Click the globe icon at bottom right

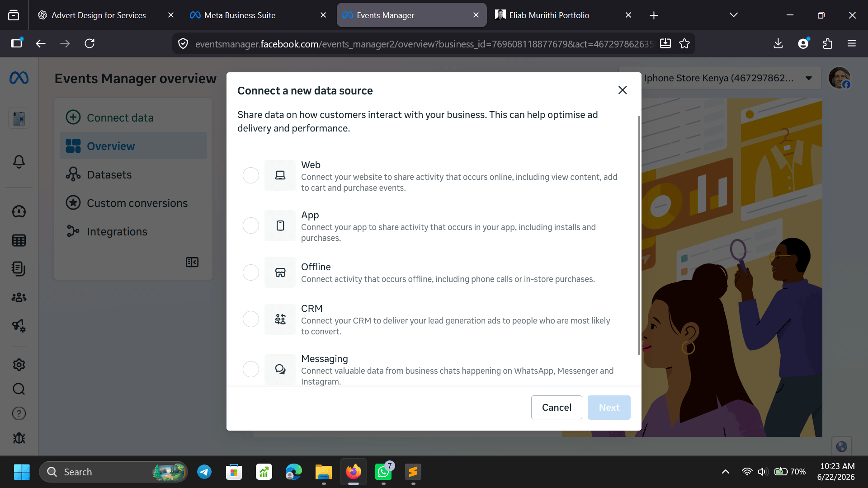[x=842, y=446]
